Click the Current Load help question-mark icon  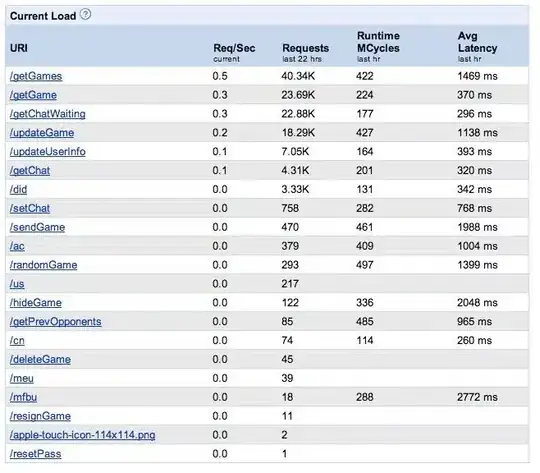(x=85, y=14)
